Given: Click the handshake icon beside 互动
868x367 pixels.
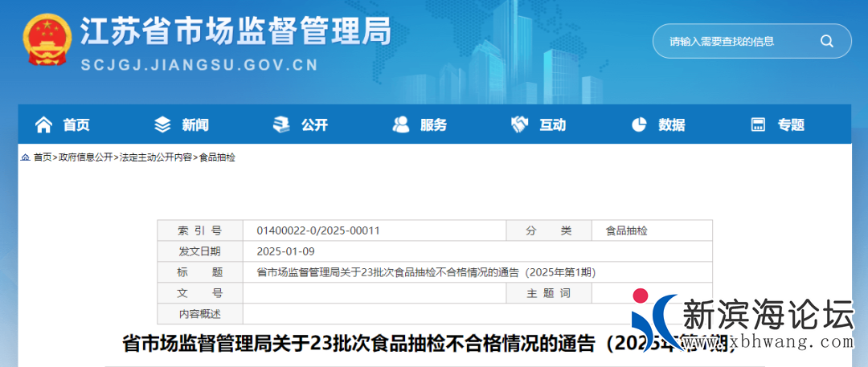Looking at the screenshot, I should pos(519,124).
